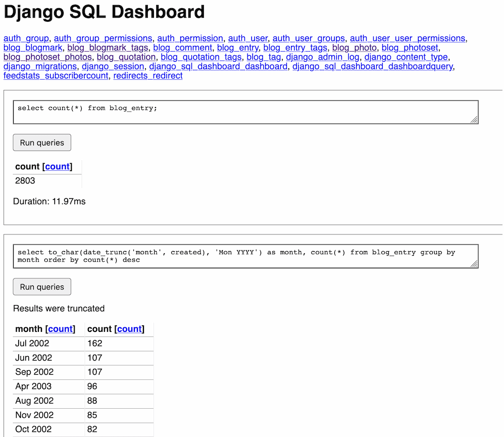
Task: Select the Jul 2002 month cell
Action: [49, 344]
